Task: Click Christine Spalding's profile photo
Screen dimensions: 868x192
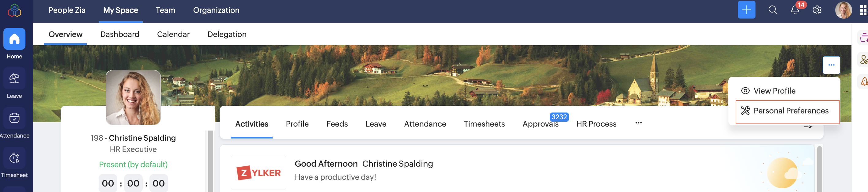Action: (x=133, y=98)
